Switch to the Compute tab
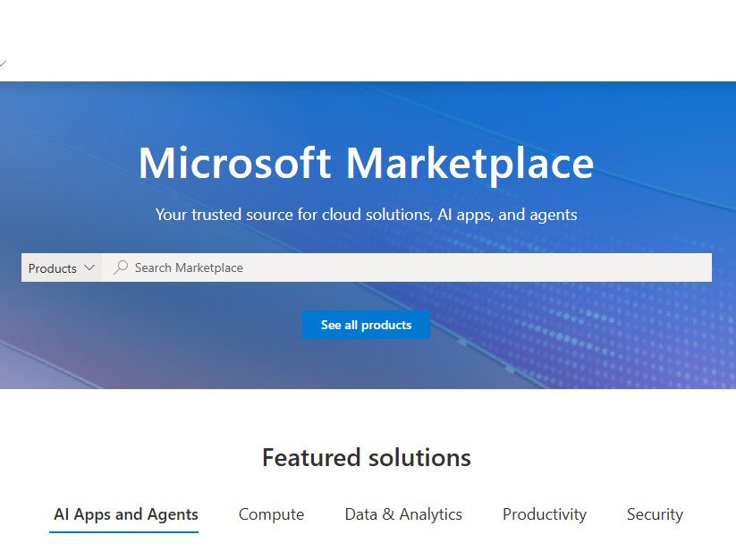736x560 pixels. [271, 514]
